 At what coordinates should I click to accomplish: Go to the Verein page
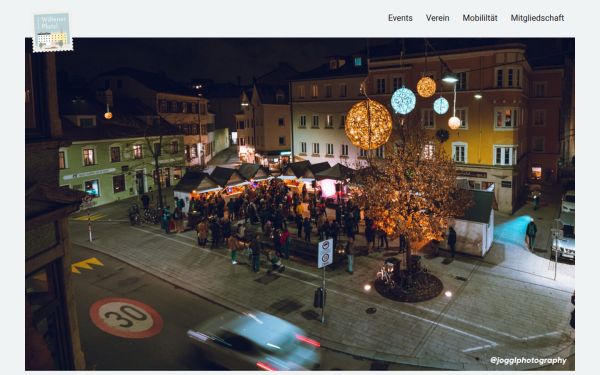(x=437, y=18)
